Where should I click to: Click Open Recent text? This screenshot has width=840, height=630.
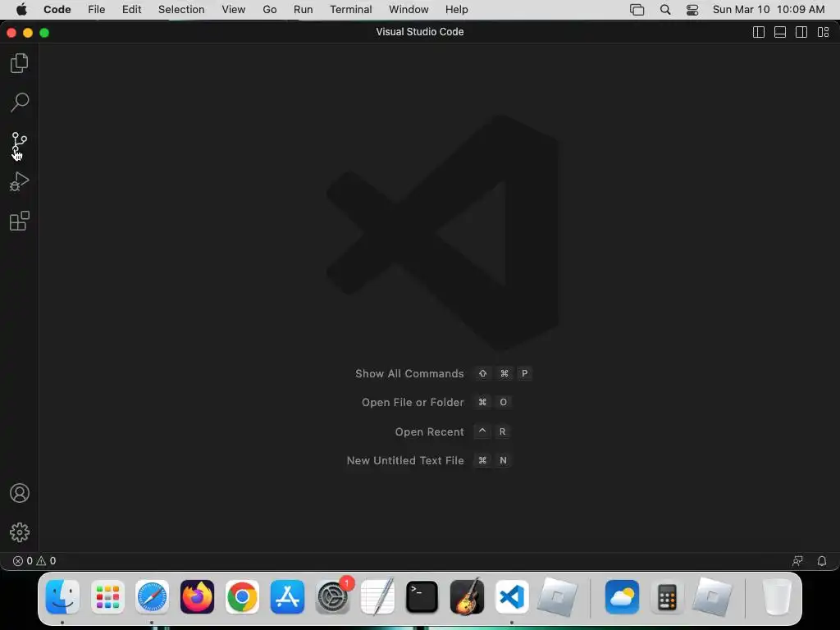pyautogui.click(x=429, y=431)
